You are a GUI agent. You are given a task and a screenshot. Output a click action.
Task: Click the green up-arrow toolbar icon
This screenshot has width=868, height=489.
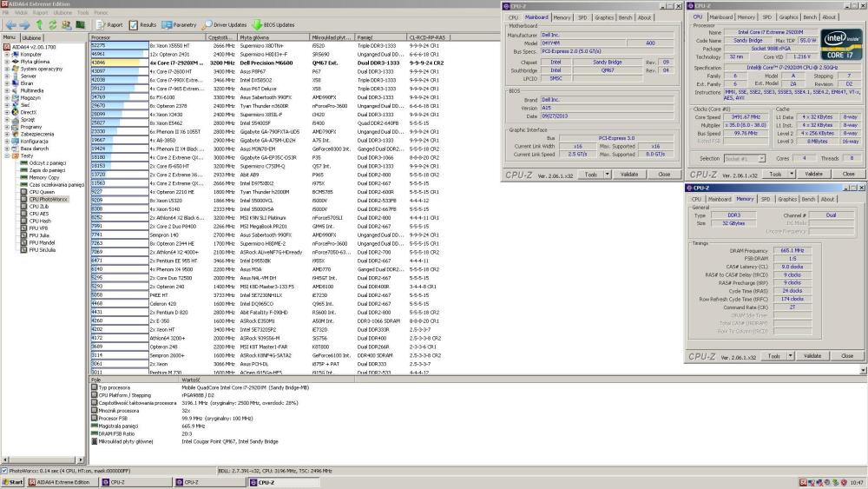click(39, 25)
